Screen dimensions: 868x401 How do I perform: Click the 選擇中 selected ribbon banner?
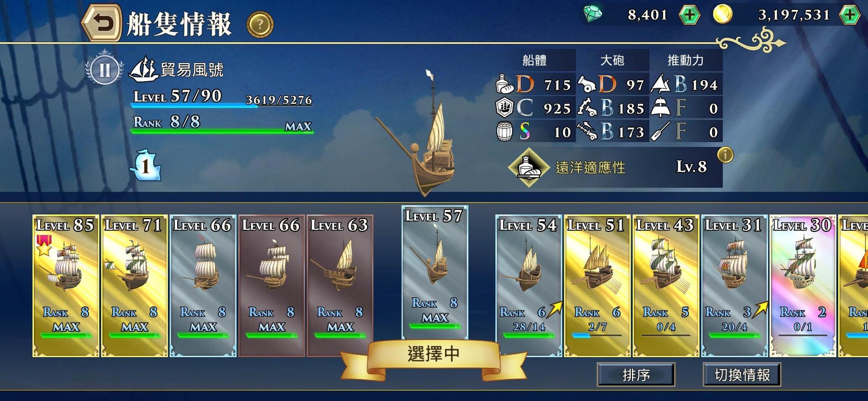point(433,354)
